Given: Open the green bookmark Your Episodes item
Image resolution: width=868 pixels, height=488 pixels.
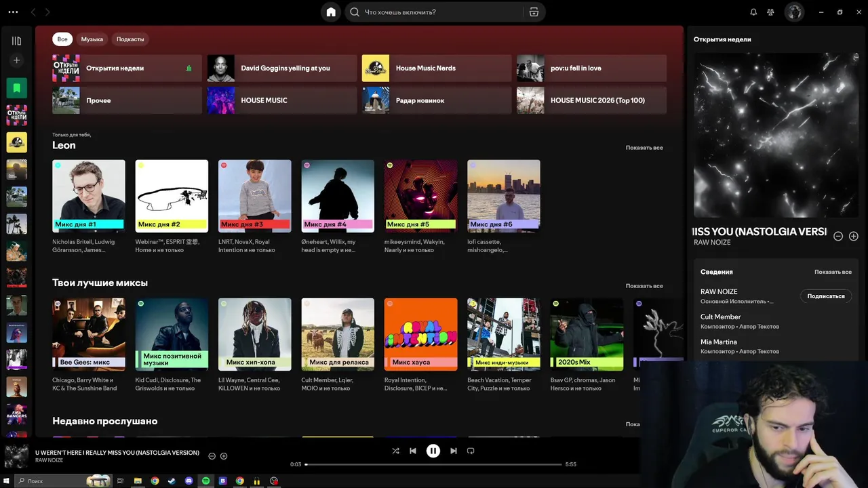Looking at the screenshot, I should (x=16, y=88).
